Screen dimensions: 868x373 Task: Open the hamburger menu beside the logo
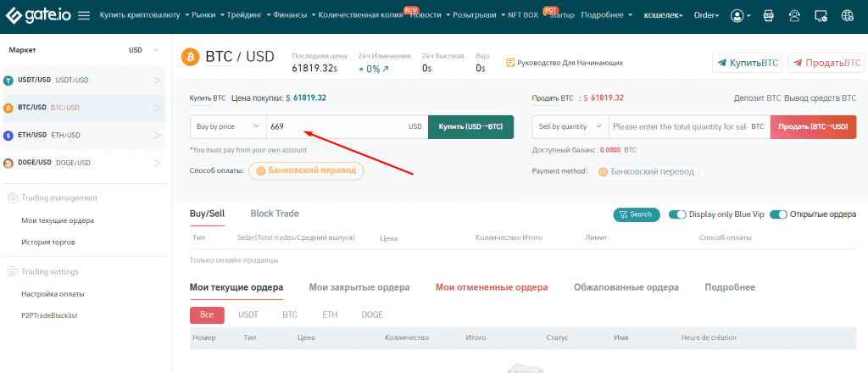[x=84, y=15]
